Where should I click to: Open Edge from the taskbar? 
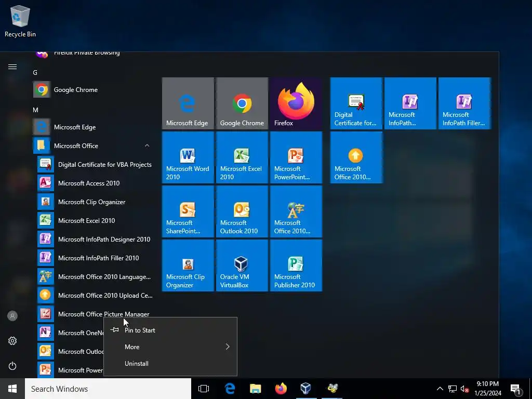pos(230,389)
